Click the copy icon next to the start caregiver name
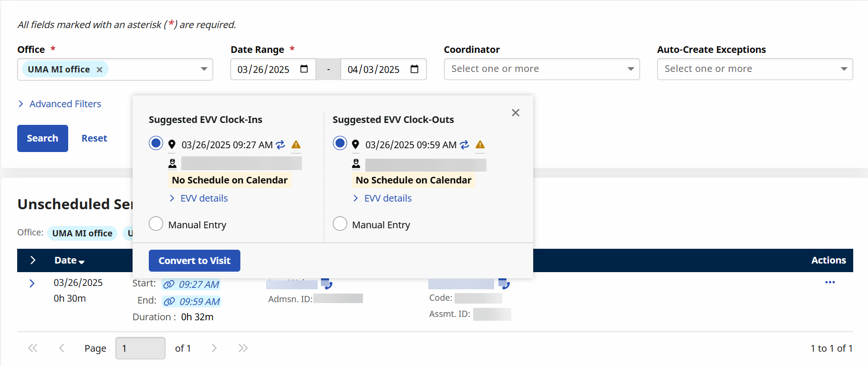Image resolution: width=868 pixels, height=366 pixels. point(328,284)
